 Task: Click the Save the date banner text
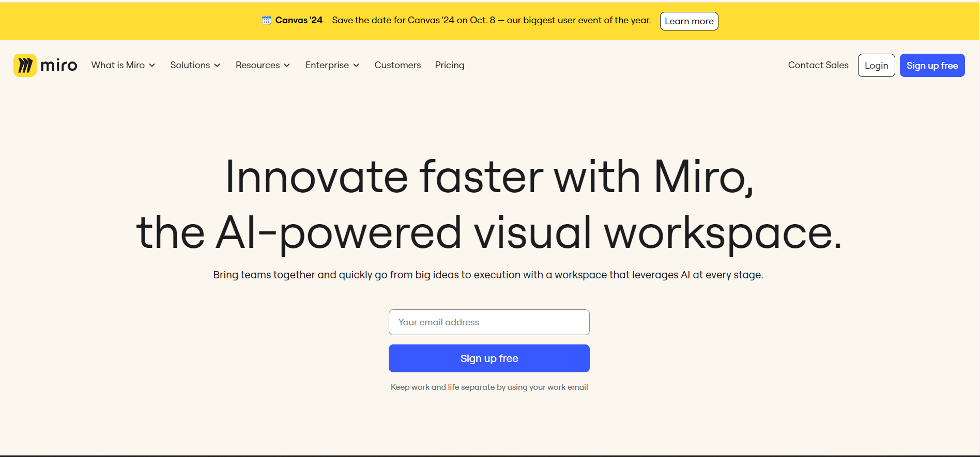[x=492, y=20]
